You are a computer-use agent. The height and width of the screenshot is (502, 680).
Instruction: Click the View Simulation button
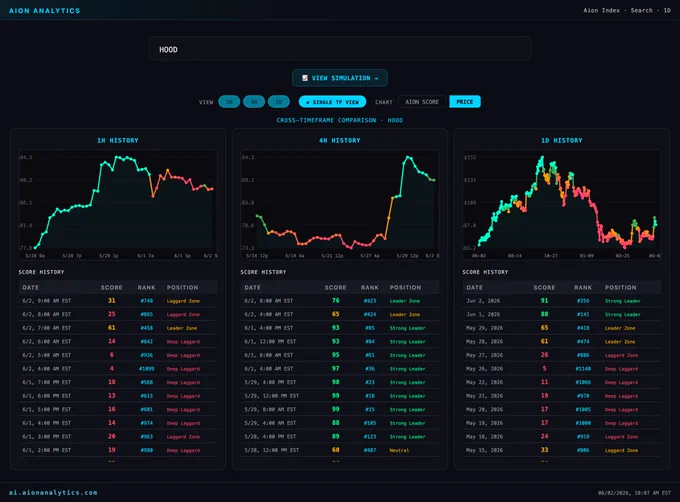coord(340,78)
